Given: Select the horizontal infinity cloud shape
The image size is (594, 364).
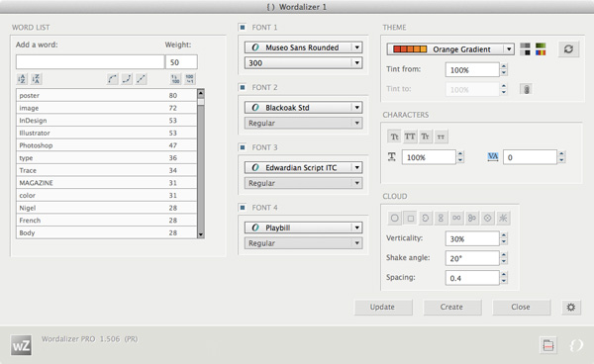Looking at the screenshot, I should click(456, 218).
